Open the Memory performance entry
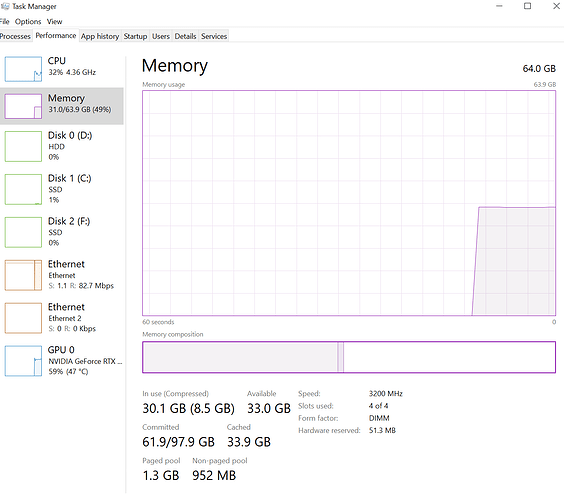 [x=62, y=106]
